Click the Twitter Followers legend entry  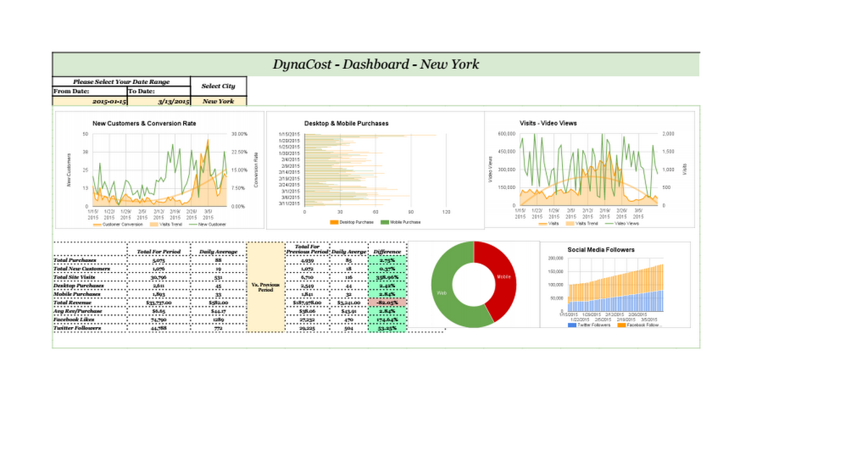tap(589, 325)
